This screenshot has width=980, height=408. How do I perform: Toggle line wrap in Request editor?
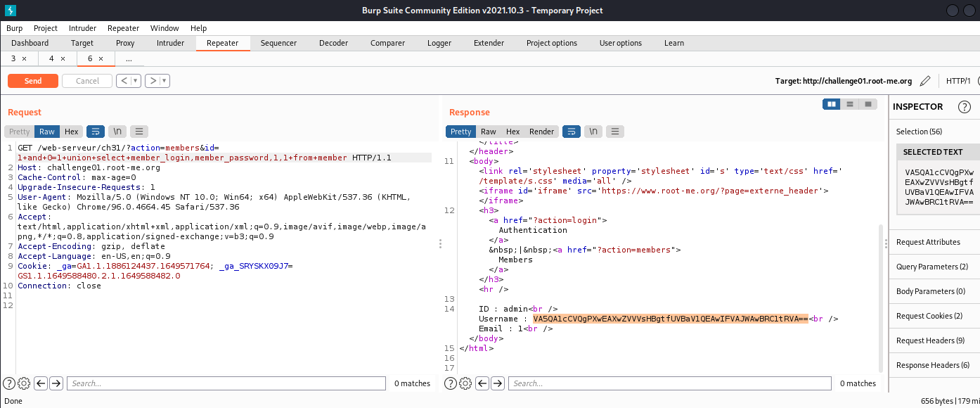click(95, 132)
